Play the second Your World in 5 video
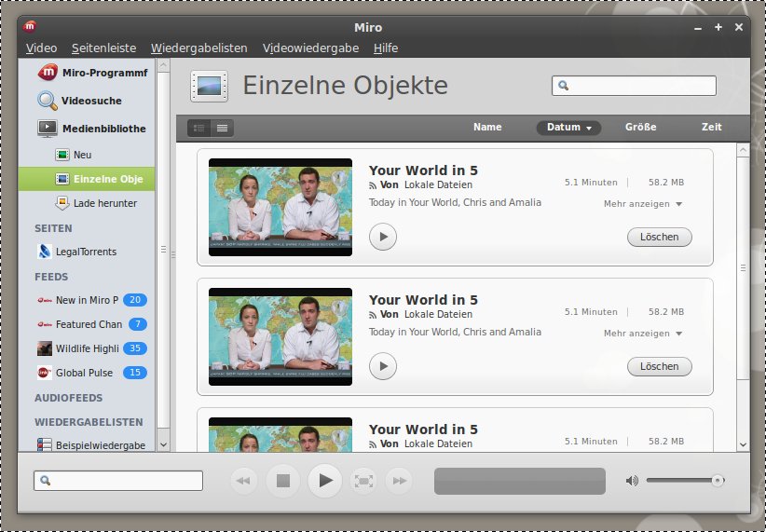This screenshot has width=766, height=532. [x=383, y=366]
